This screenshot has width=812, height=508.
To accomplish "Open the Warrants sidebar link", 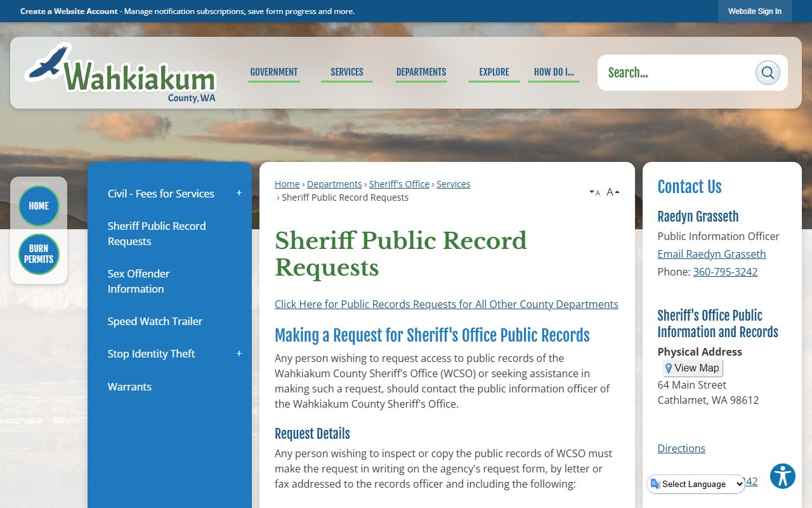I will [x=129, y=387].
